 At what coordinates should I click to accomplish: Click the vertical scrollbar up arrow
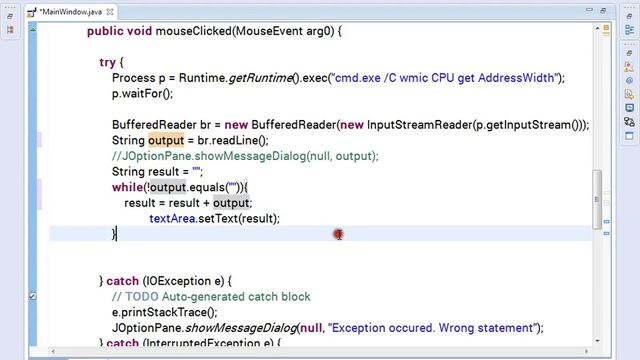tap(597, 28)
